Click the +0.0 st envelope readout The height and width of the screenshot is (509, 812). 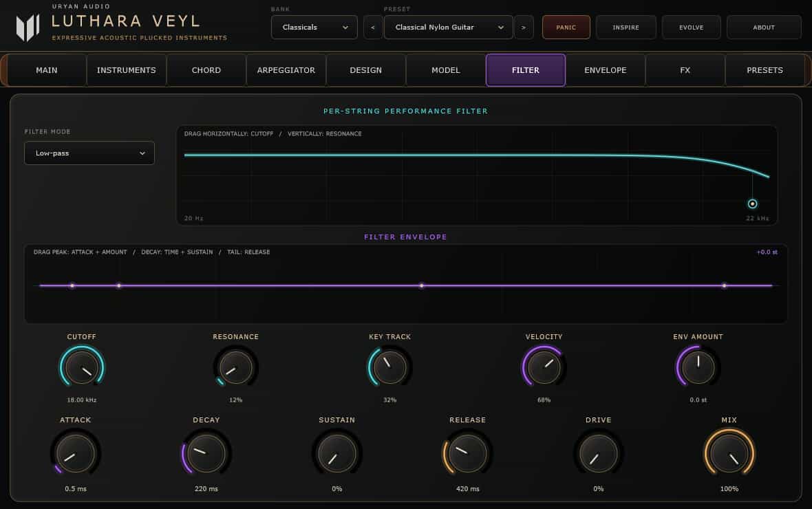click(x=767, y=252)
